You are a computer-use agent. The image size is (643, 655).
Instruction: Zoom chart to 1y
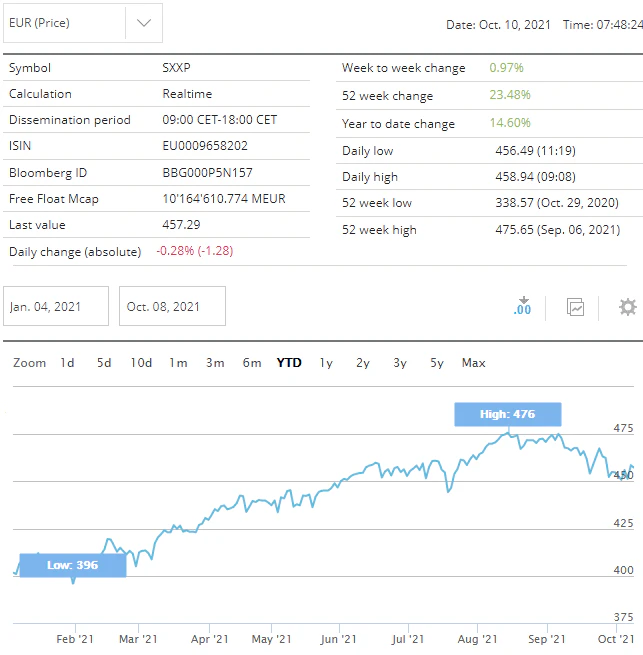(x=326, y=363)
